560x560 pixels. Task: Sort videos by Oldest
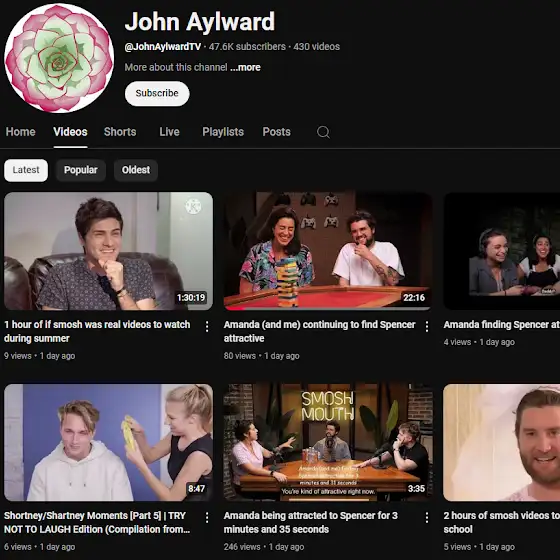[136, 170]
